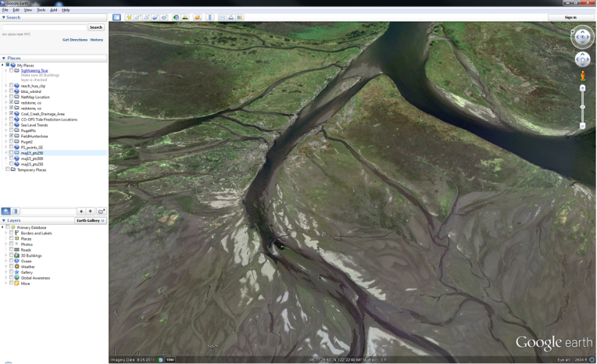Click the Print toolbar icon
The width and height of the screenshot is (597, 364).
[230, 17]
